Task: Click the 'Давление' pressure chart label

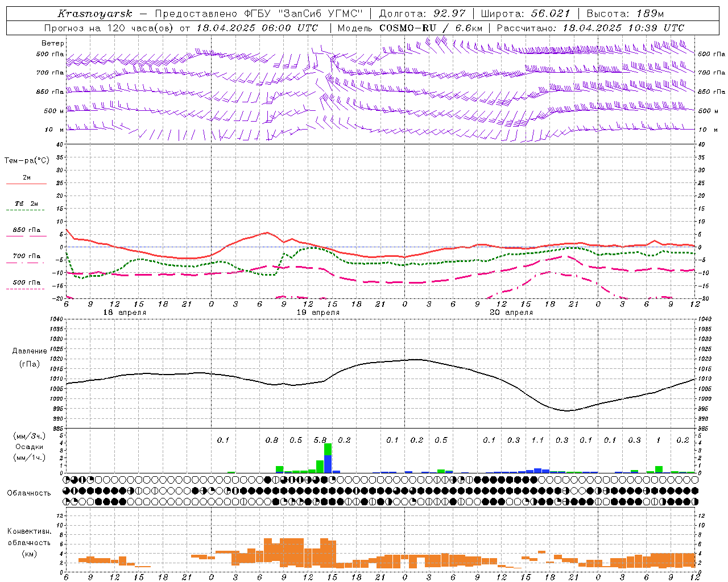Action: click(x=30, y=351)
